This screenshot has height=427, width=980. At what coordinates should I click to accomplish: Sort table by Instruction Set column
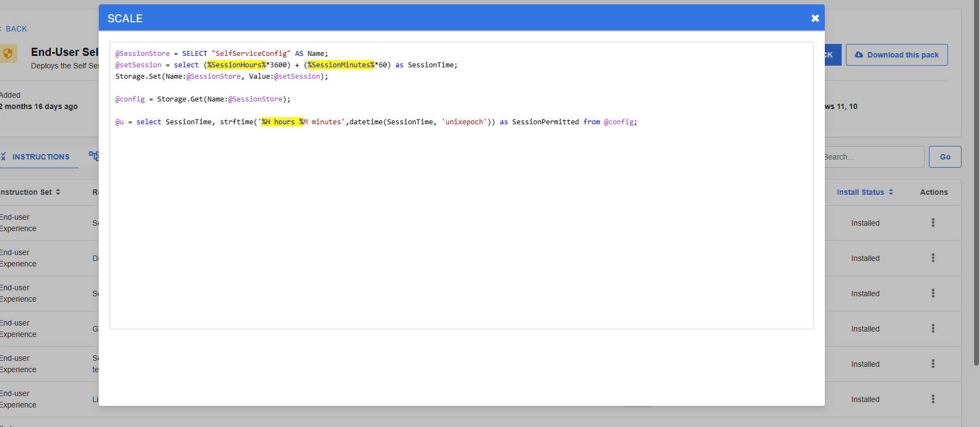point(30,192)
